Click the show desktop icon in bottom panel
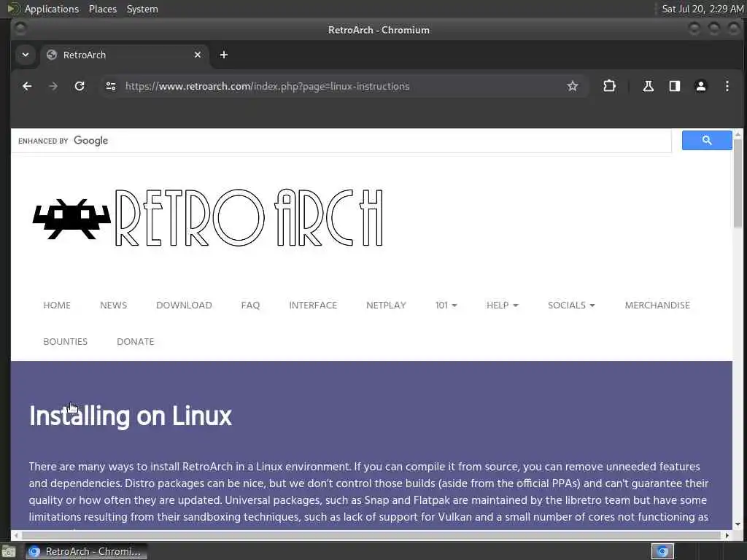Screen dimensions: 747x560 [x=8, y=552]
